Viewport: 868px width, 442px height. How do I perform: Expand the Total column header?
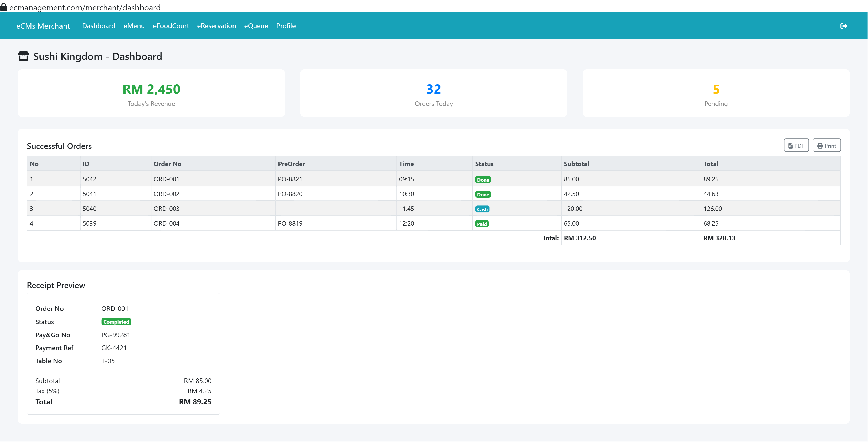pyautogui.click(x=711, y=164)
